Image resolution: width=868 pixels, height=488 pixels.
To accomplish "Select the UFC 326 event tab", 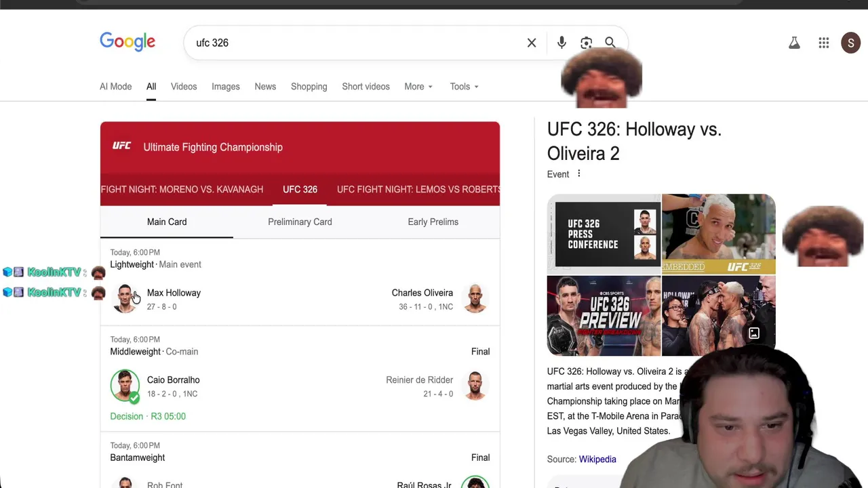I will (300, 189).
